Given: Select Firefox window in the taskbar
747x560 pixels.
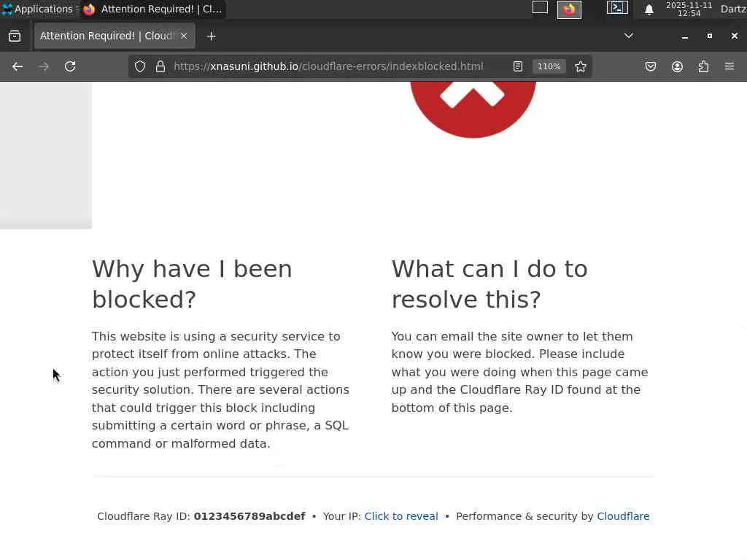Looking at the screenshot, I should click(153, 9).
